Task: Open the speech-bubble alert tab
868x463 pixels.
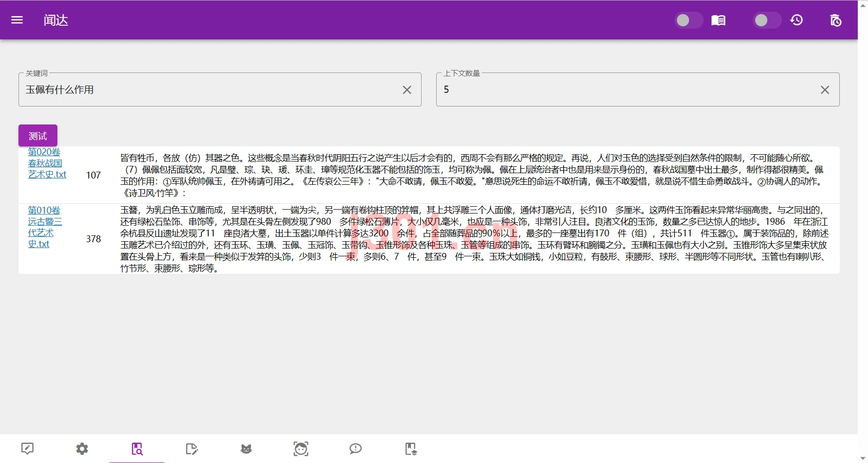Action: click(x=355, y=448)
